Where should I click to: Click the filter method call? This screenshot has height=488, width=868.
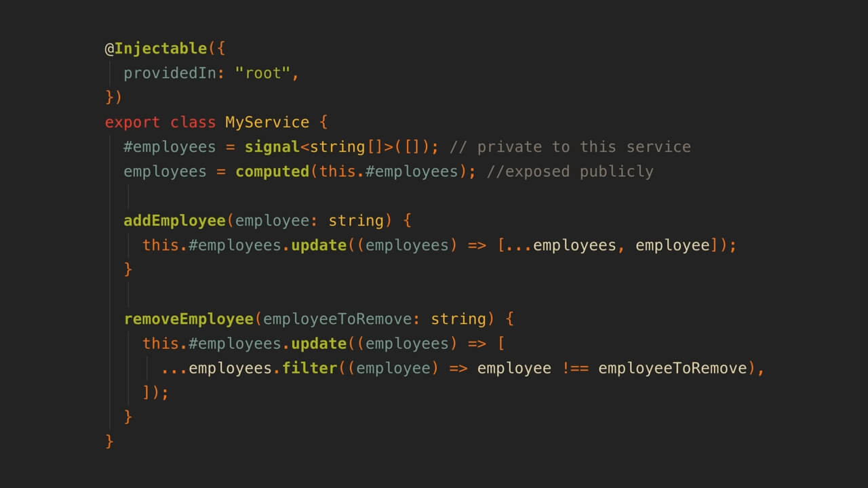pos(309,368)
